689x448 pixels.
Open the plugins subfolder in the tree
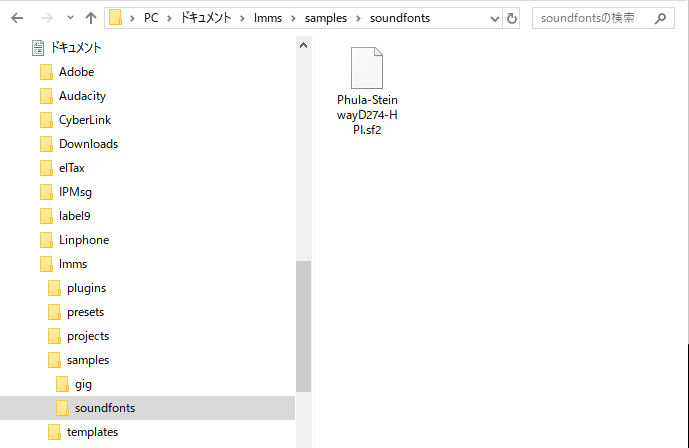[x=87, y=288]
